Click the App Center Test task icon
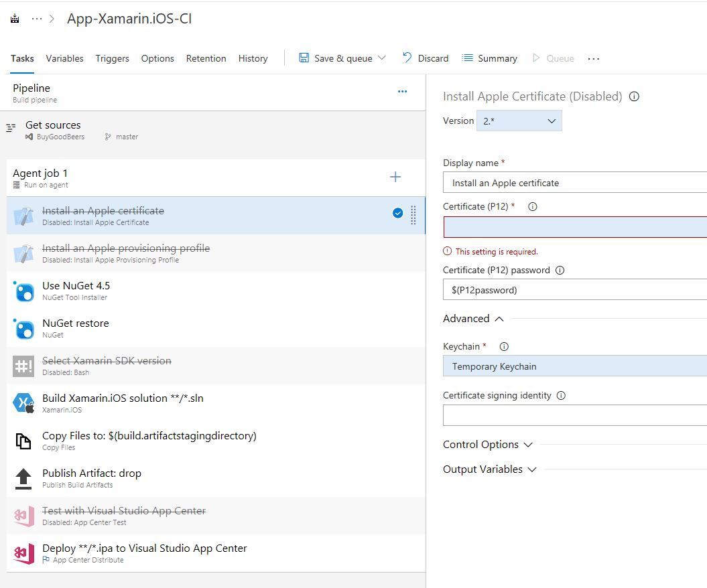This screenshot has height=588, width=707. tap(23, 516)
